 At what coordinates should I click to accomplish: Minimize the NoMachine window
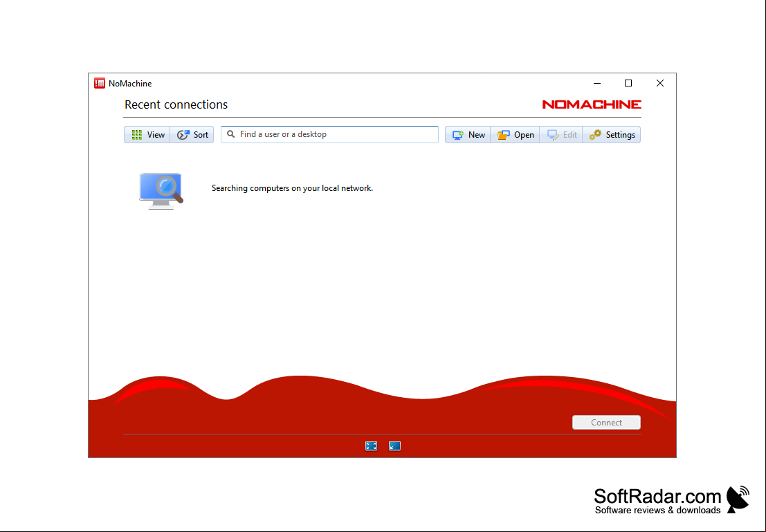(597, 84)
